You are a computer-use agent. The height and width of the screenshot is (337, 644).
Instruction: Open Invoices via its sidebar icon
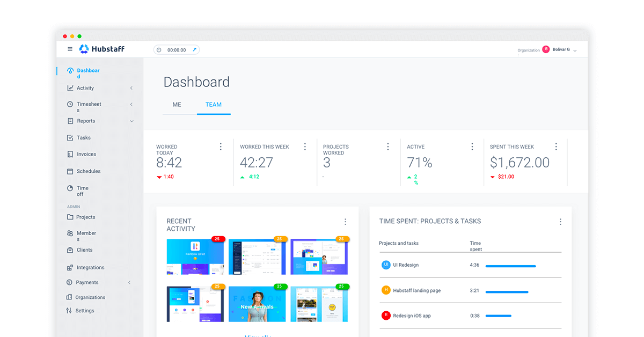(70, 155)
